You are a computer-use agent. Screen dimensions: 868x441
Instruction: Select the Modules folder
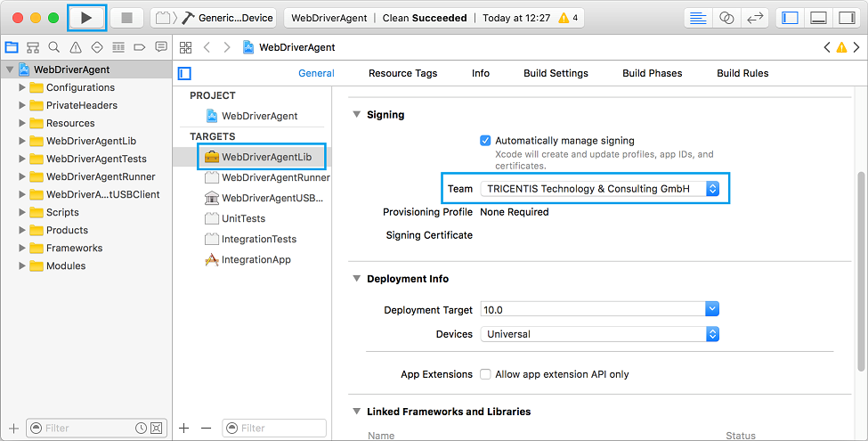65,265
